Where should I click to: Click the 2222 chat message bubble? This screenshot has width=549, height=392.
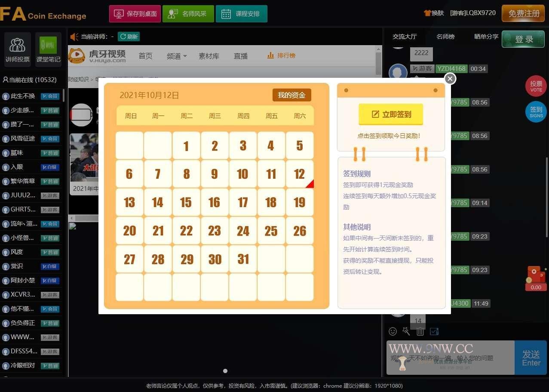(x=421, y=53)
